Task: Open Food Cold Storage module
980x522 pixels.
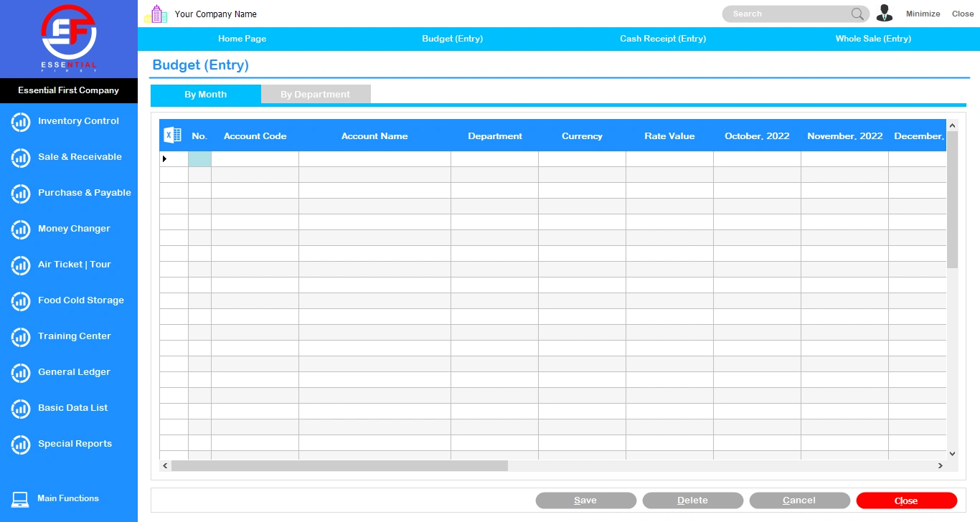Action: point(81,300)
